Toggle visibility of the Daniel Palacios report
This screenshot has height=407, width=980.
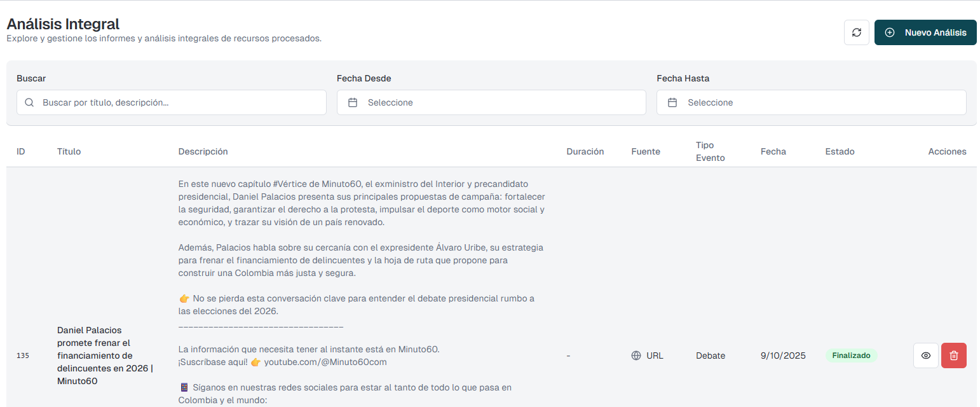point(925,355)
